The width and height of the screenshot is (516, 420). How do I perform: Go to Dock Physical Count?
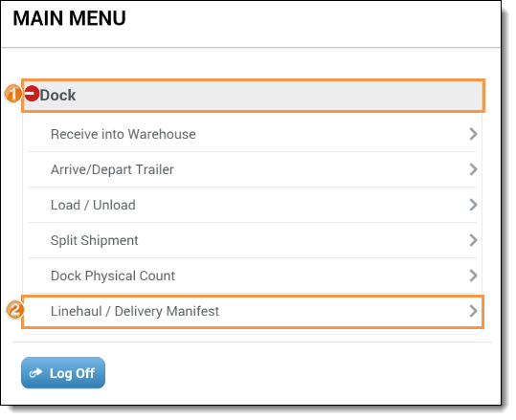[x=253, y=276]
